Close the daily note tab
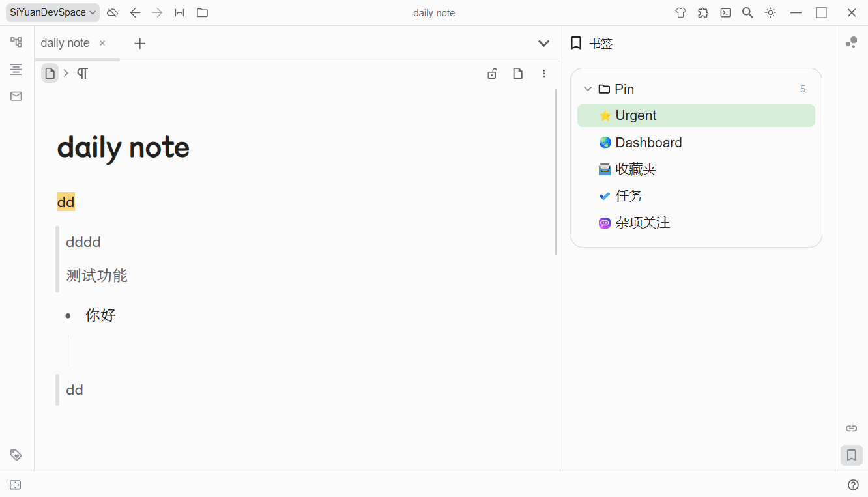 tap(102, 43)
